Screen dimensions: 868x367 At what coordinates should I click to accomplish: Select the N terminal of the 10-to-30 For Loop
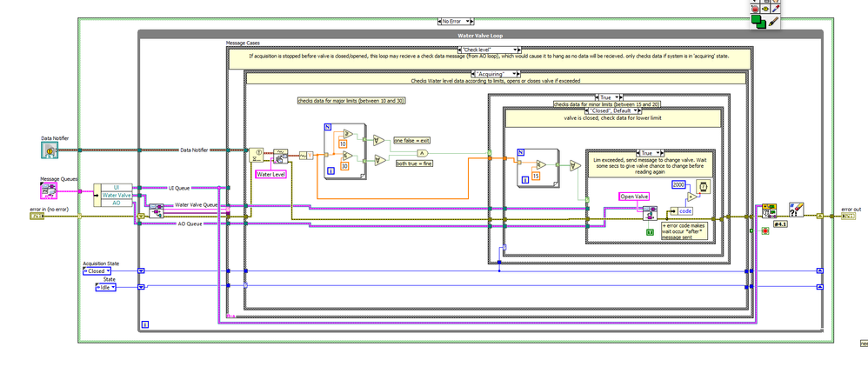(x=327, y=127)
